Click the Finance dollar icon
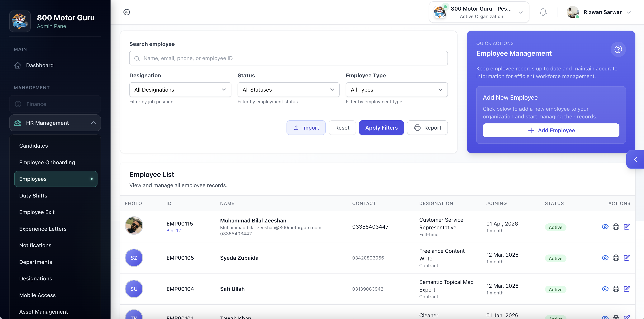 click(x=18, y=104)
